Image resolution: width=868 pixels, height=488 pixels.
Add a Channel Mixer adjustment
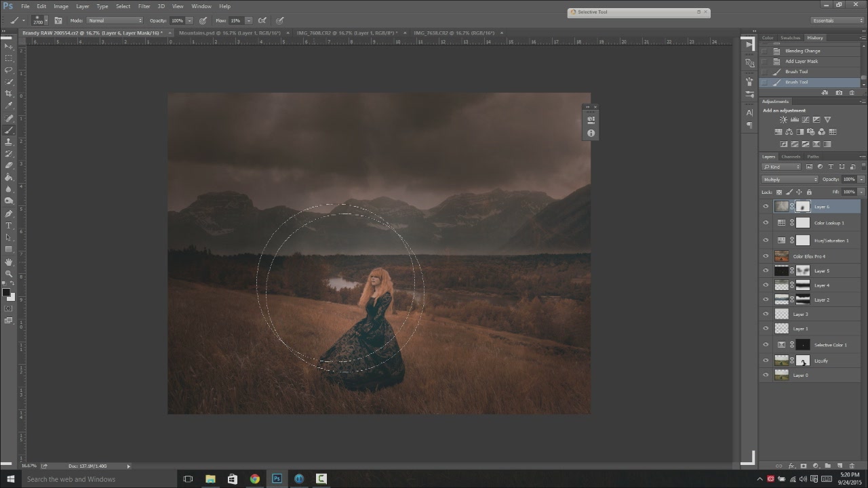click(x=822, y=132)
